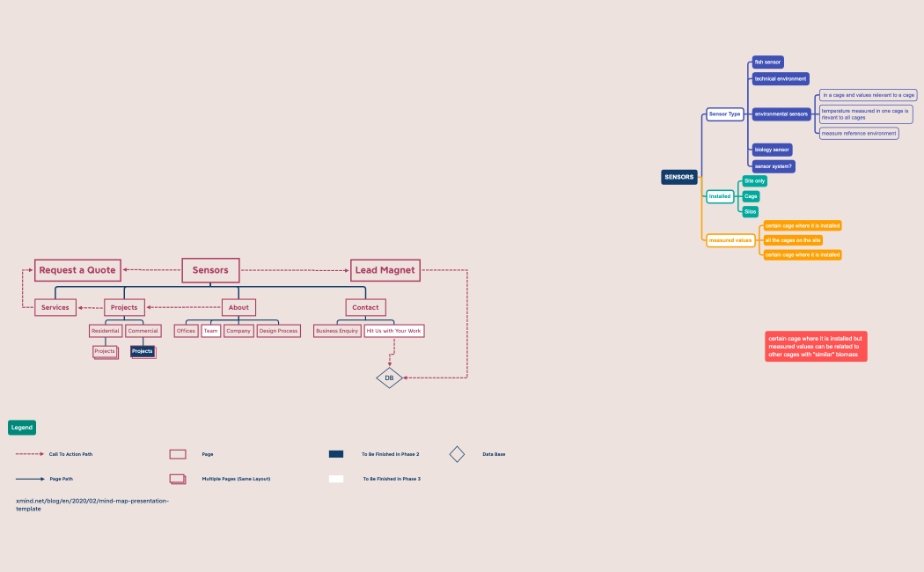Click the fish sensor topic
The height and width of the screenshot is (572, 924).
[767, 62]
